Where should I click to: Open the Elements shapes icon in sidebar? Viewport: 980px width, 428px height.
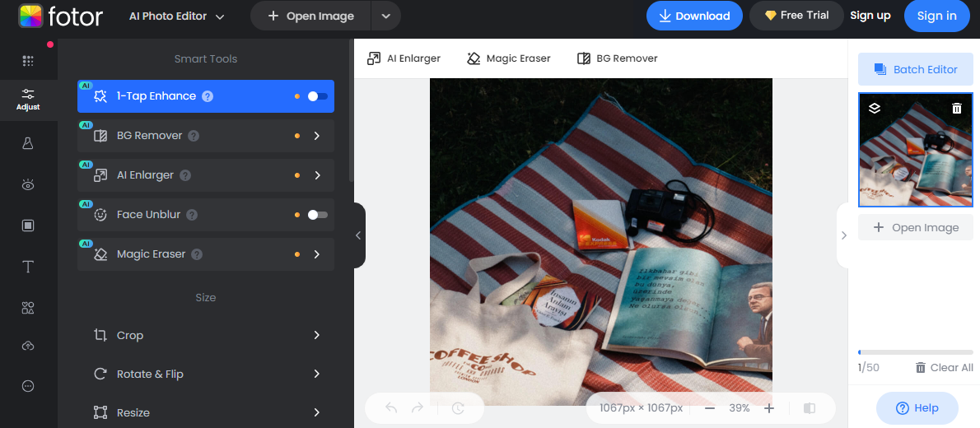(x=27, y=307)
